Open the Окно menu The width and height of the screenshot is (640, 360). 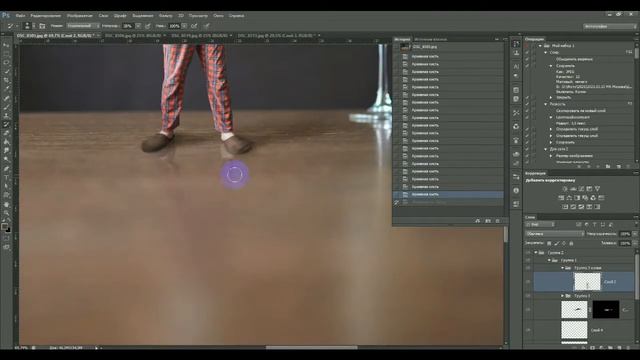coord(218,16)
